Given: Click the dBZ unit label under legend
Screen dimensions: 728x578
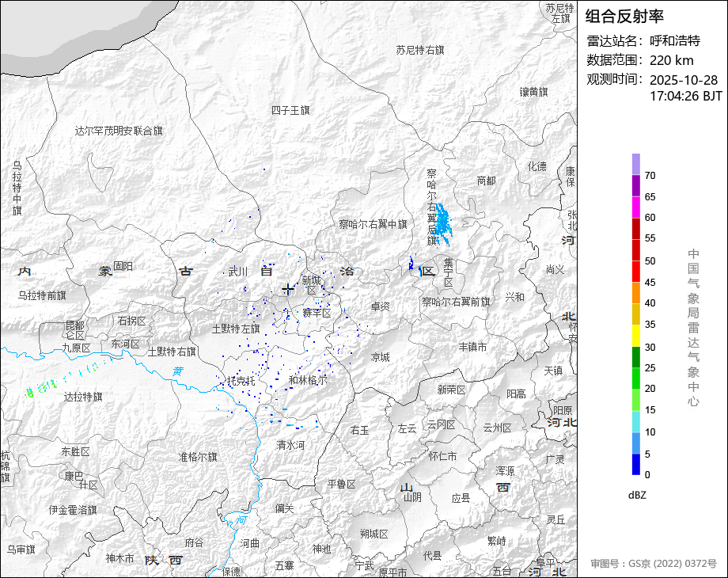Looking at the screenshot, I should 637,495.
